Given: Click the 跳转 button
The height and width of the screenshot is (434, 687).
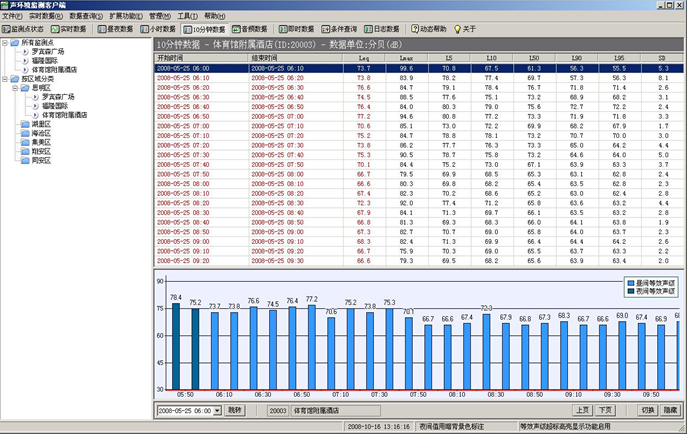Looking at the screenshot, I should (x=234, y=410).
